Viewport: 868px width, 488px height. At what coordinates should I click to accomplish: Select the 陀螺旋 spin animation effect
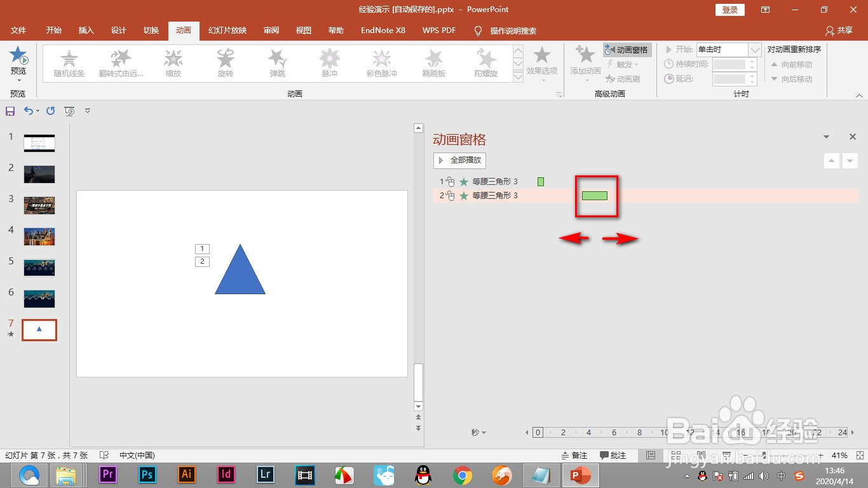(x=486, y=64)
